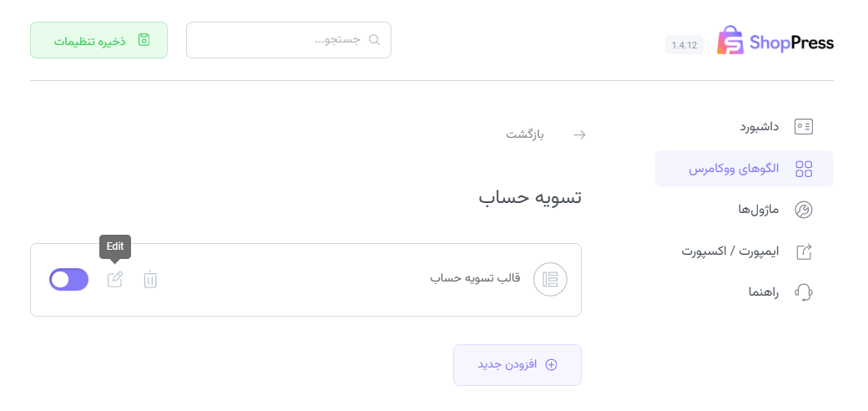Click the Elementor icon on checkout template
Image resolution: width=868 pixels, height=411 pixels.
(x=550, y=279)
